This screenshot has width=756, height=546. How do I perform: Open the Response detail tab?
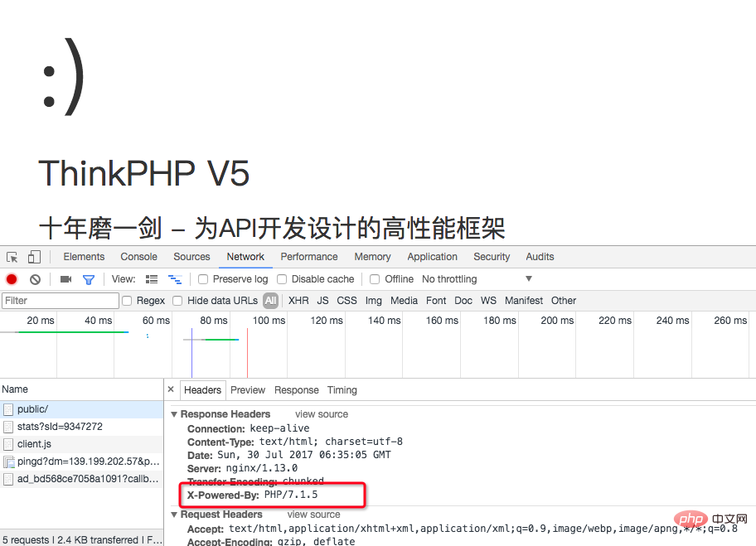297,390
